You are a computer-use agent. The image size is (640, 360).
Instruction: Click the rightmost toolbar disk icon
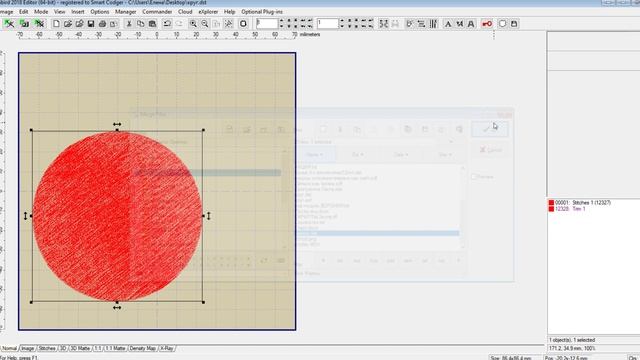coord(514,24)
